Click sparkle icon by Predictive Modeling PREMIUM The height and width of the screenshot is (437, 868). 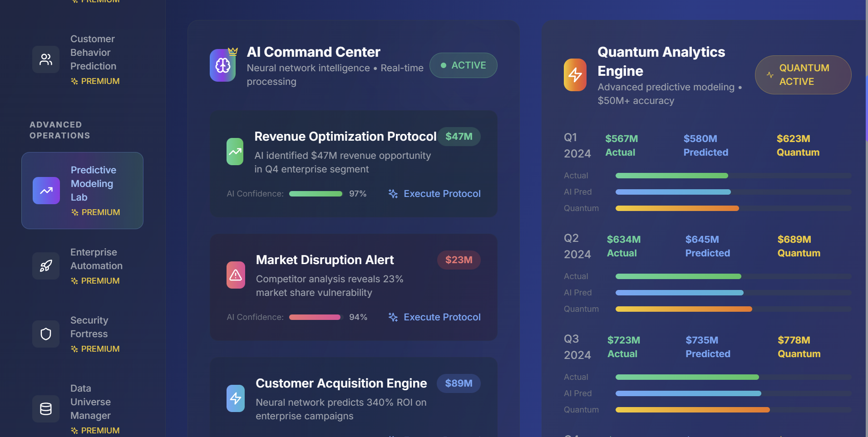(x=75, y=212)
